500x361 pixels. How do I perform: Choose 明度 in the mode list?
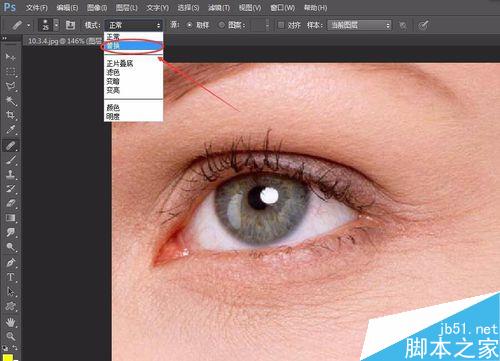coord(133,116)
